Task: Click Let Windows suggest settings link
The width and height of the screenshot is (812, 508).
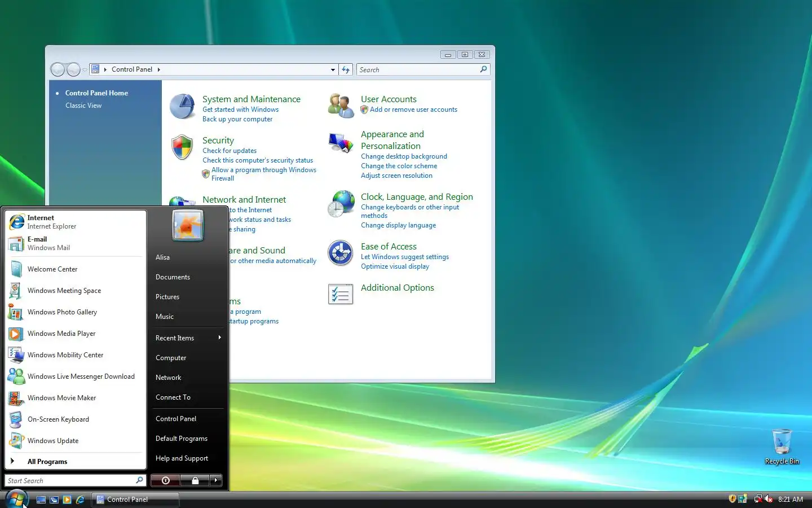Action: pyautogui.click(x=405, y=257)
